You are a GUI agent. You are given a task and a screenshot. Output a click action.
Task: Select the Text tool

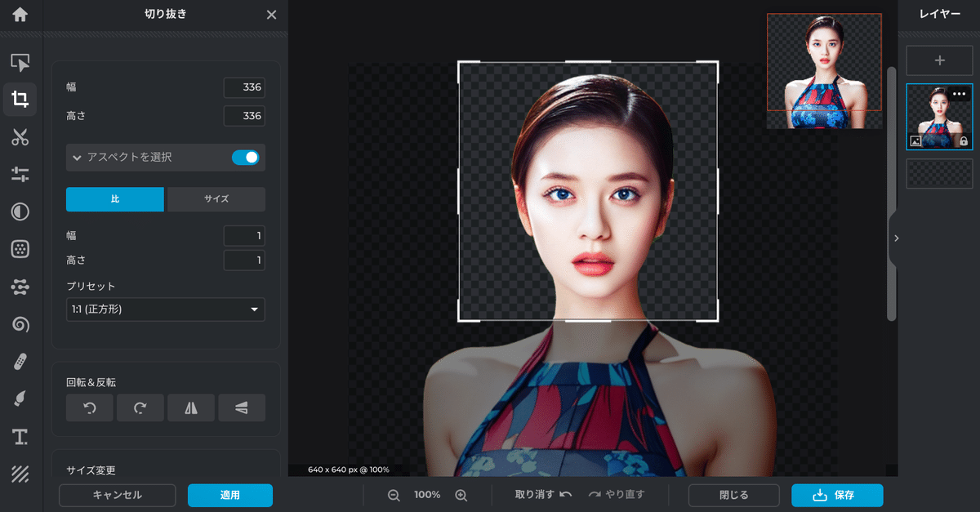coord(20,437)
